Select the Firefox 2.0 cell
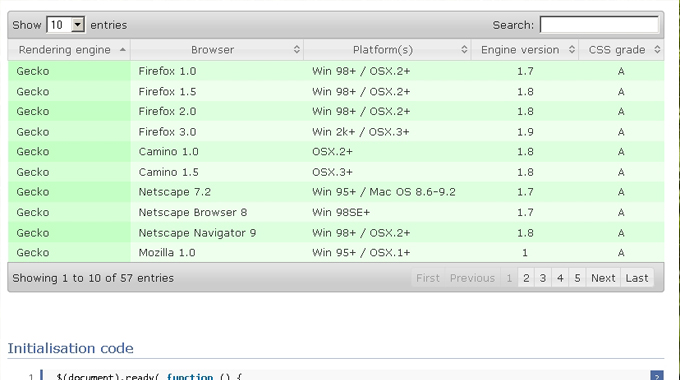The width and height of the screenshot is (680, 380). [217, 111]
